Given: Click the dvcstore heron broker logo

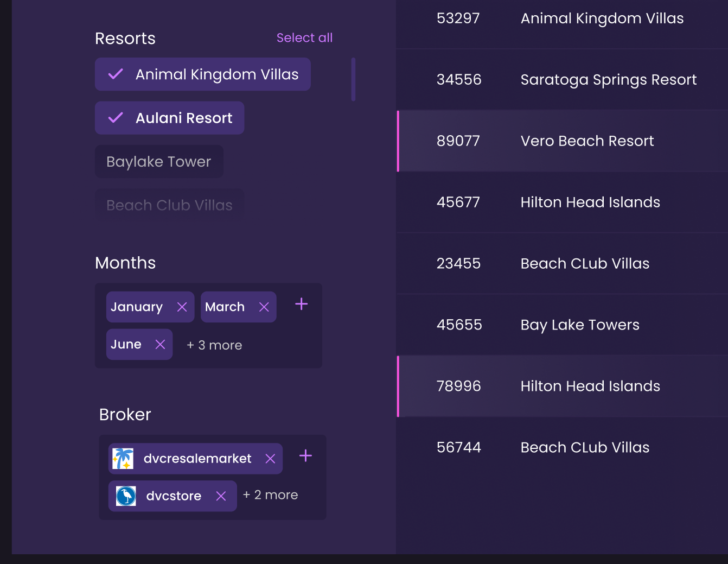Looking at the screenshot, I should (x=126, y=496).
